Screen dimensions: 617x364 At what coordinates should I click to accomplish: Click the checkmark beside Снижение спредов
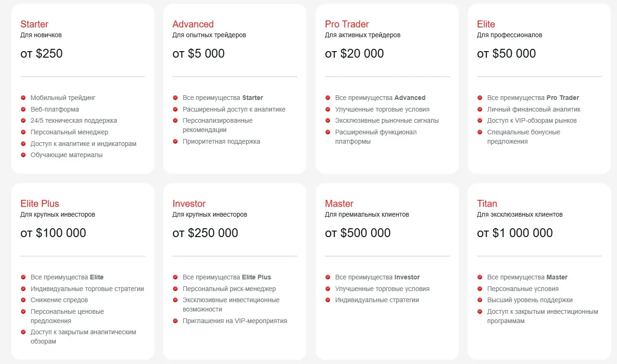[23, 300]
